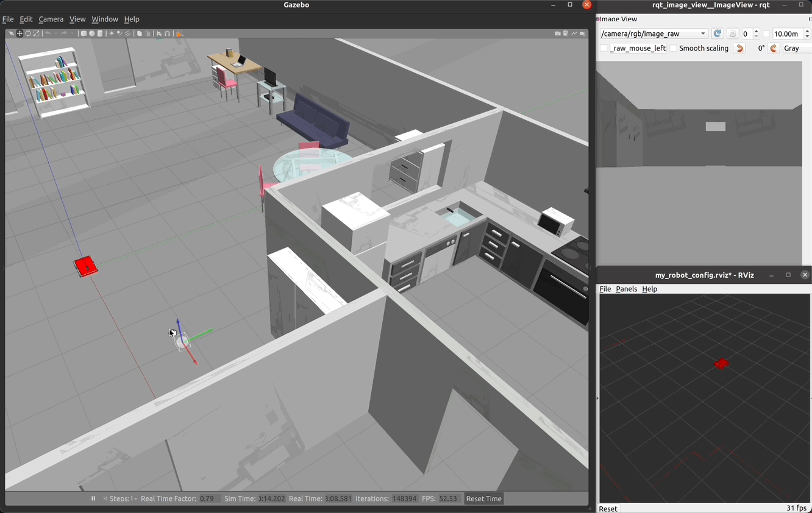Select the translate mode tool
812x513 pixels.
coord(20,34)
